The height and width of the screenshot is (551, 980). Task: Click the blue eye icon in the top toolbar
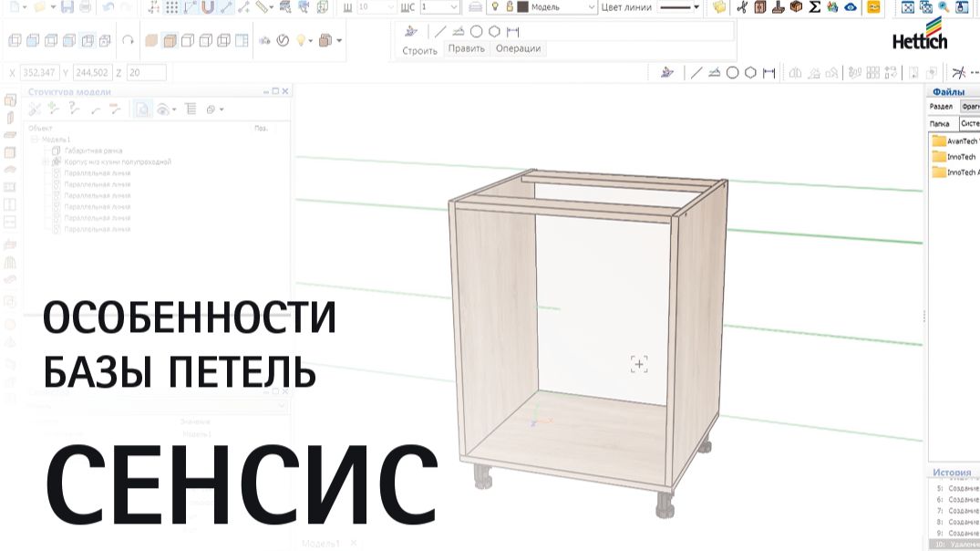[x=851, y=7]
